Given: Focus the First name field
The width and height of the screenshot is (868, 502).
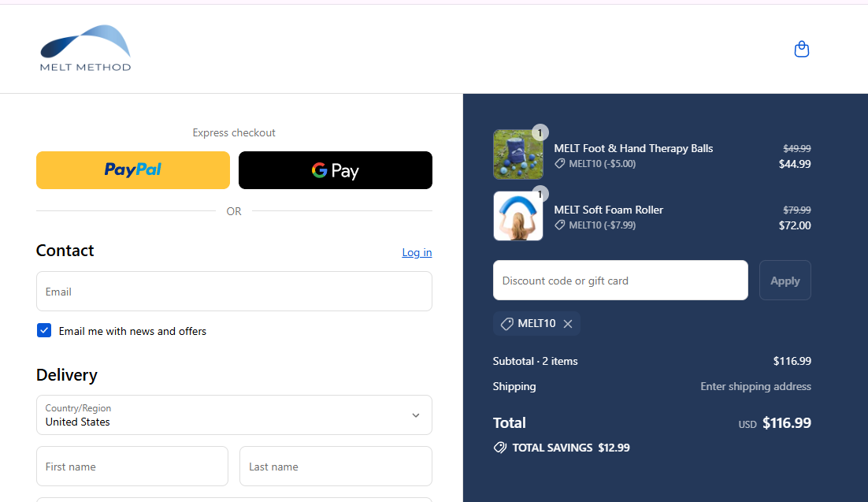Looking at the screenshot, I should coord(132,467).
